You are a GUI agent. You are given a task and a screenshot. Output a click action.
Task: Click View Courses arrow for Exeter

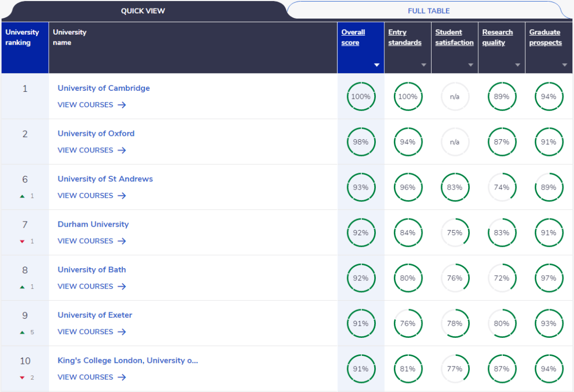tap(122, 332)
